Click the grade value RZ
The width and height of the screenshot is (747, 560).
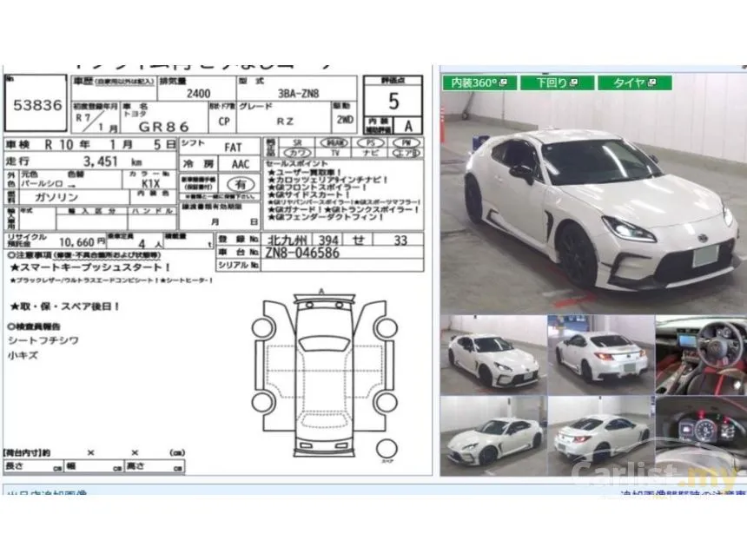tap(285, 122)
